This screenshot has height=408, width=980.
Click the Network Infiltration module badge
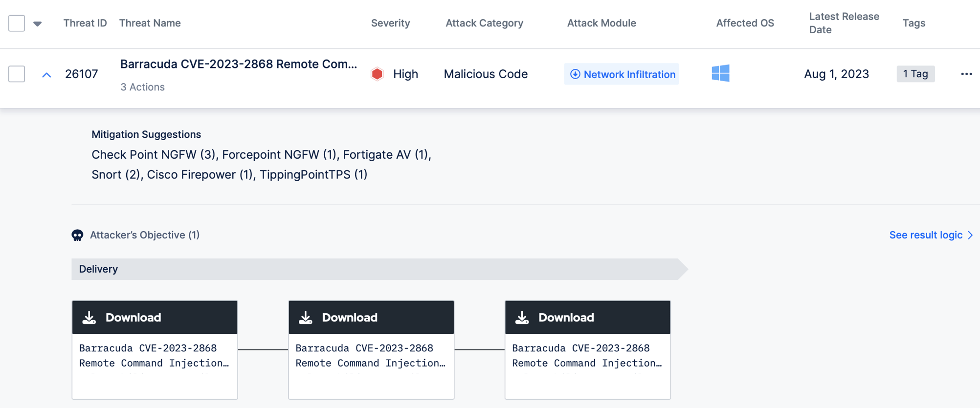tap(621, 74)
